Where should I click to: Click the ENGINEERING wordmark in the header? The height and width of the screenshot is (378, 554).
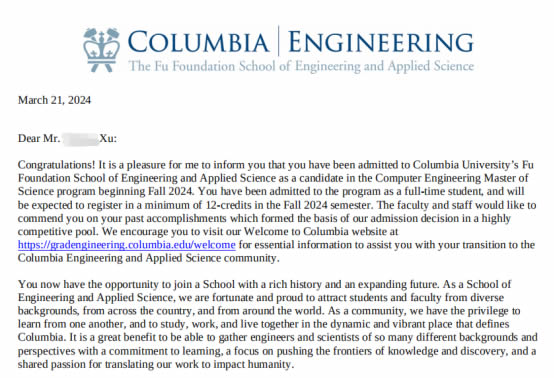[x=381, y=42]
